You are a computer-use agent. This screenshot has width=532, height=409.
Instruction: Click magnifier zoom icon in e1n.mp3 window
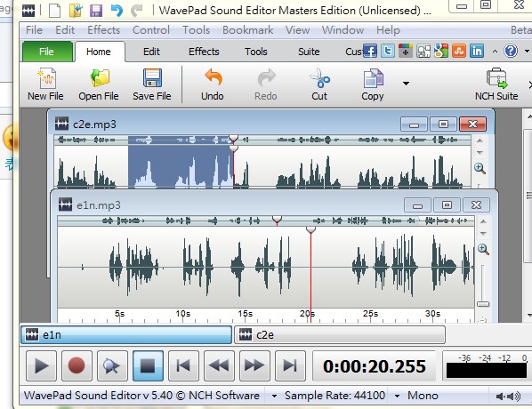tap(483, 249)
